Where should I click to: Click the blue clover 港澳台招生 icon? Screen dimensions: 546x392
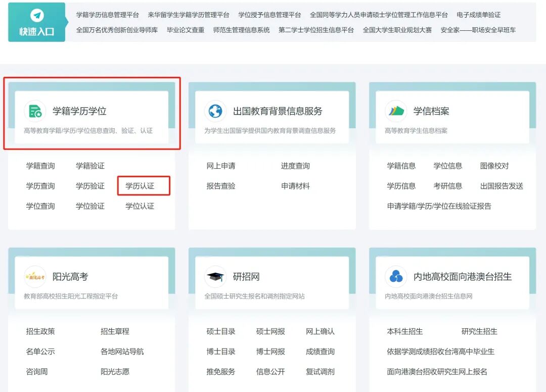pos(396,276)
